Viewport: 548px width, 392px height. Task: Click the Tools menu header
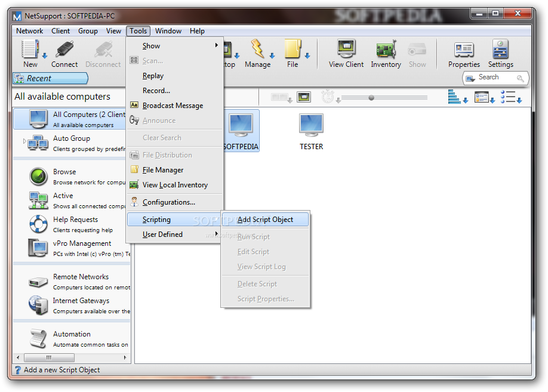pos(138,31)
